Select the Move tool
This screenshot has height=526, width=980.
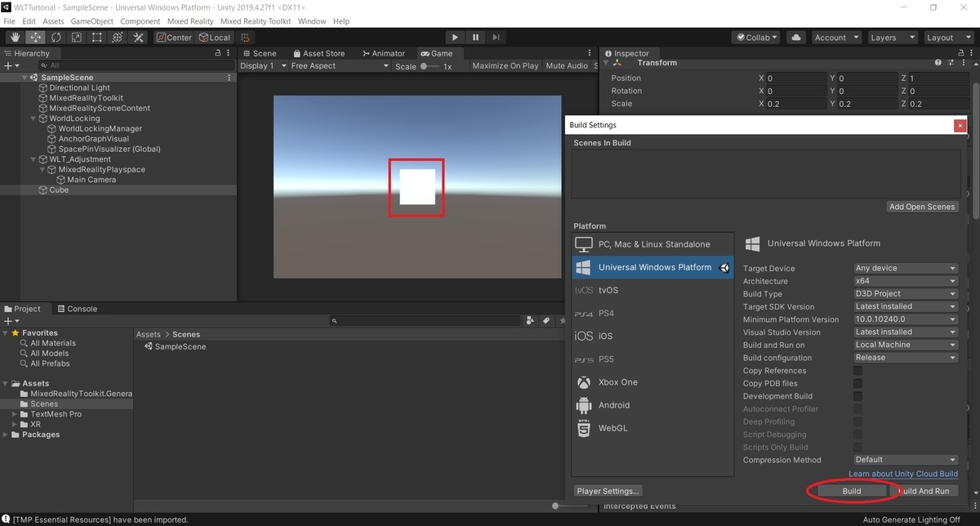click(x=35, y=38)
